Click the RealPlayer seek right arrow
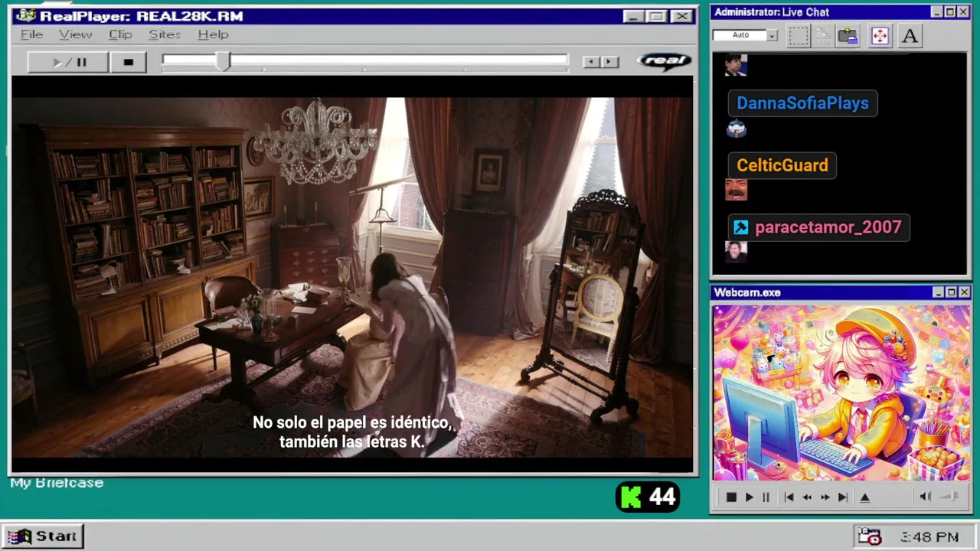Viewport: 980px width, 551px height. point(609,62)
